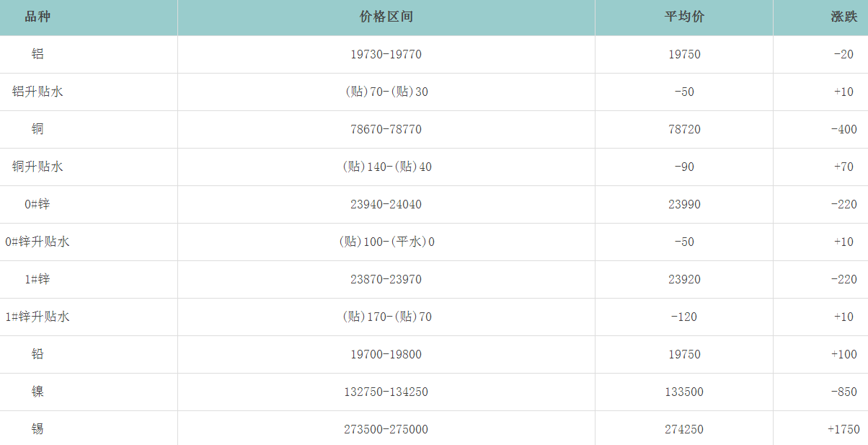This screenshot has width=868, height=445.
Task: Click the tin change value +1750
Action: pos(843,429)
